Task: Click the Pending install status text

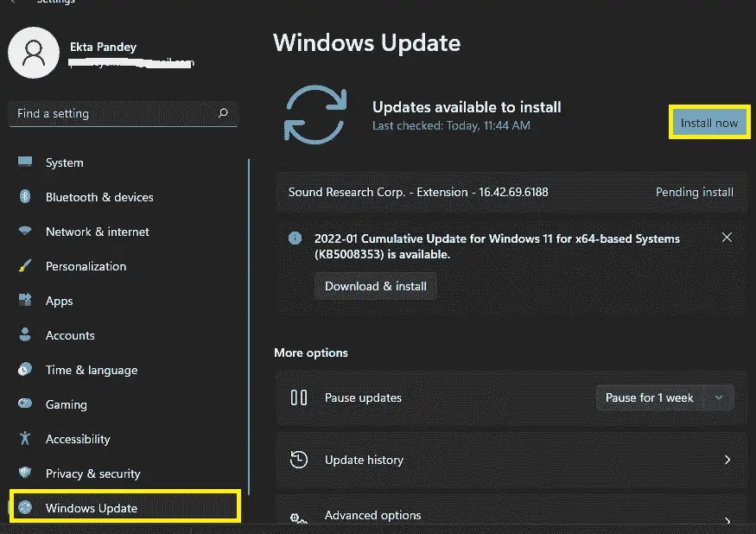Action: 695,192
